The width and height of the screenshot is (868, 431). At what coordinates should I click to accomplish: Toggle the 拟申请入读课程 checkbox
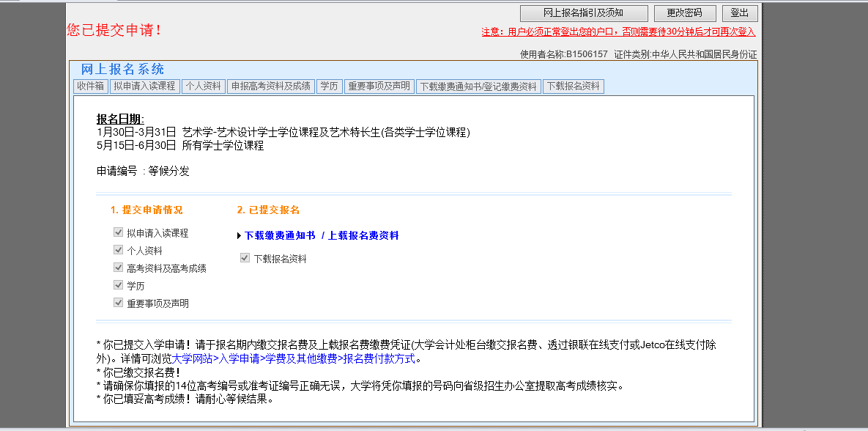point(118,232)
